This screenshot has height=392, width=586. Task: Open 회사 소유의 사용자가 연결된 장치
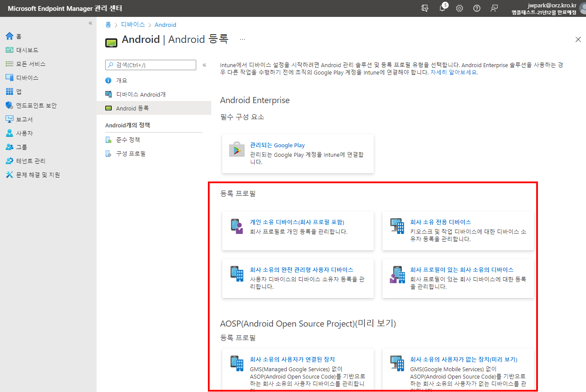[x=292, y=360]
